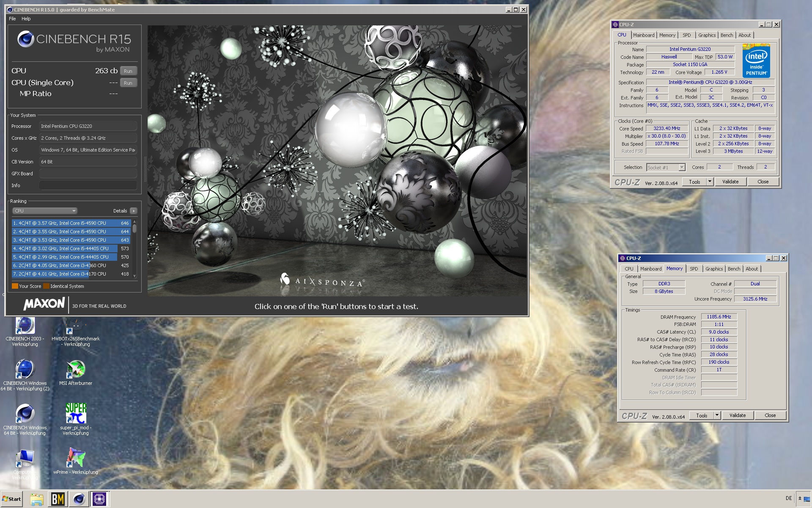Click Close button in lower CPU-Z window

pos(770,415)
